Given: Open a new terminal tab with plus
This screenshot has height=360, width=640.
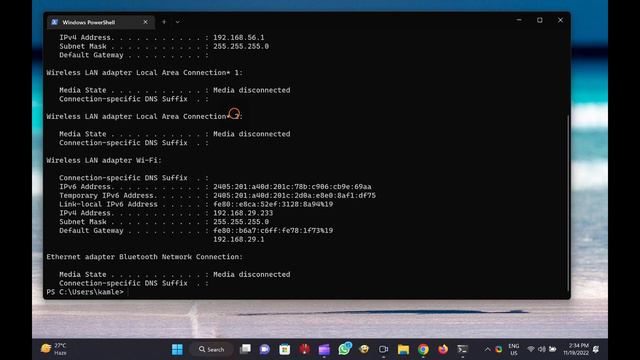Looking at the screenshot, I should [x=164, y=22].
